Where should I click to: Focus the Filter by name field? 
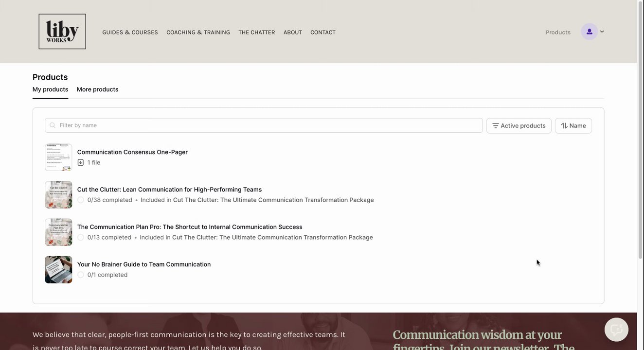click(x=264, y=125)
